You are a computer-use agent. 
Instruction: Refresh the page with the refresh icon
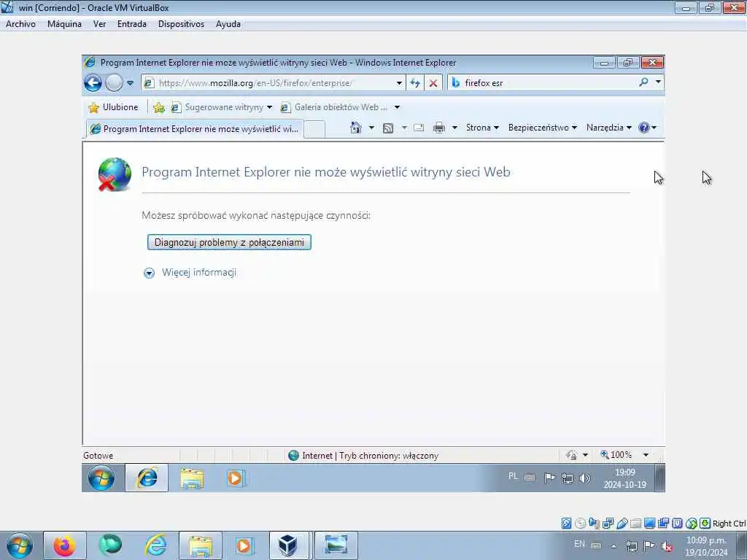[x=415, y=83]
